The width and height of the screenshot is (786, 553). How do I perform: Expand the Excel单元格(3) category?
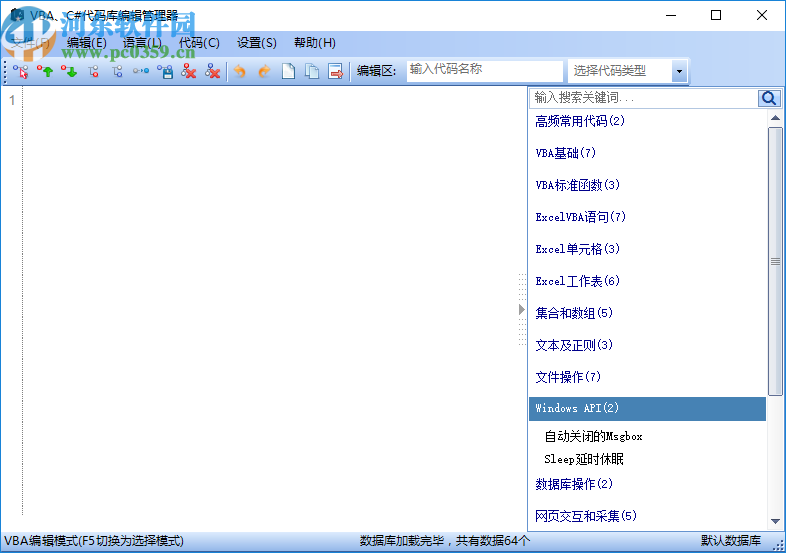tap(577, 249)
